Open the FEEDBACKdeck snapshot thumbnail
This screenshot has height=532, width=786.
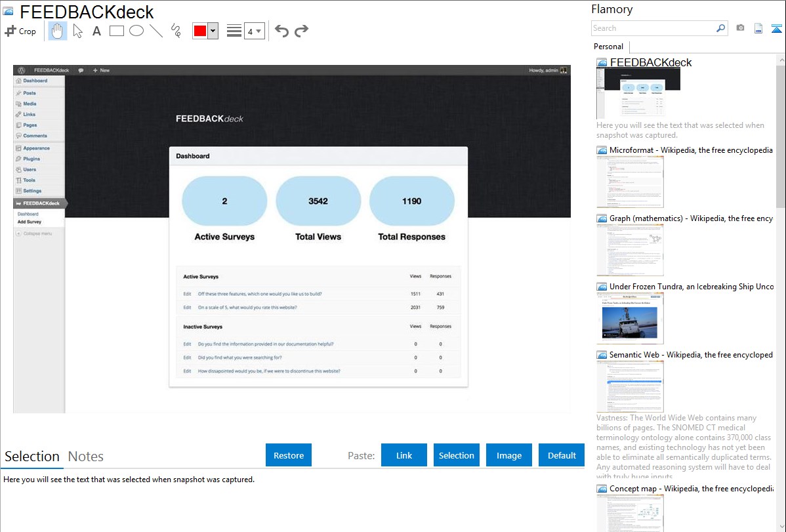coord(638,94)
